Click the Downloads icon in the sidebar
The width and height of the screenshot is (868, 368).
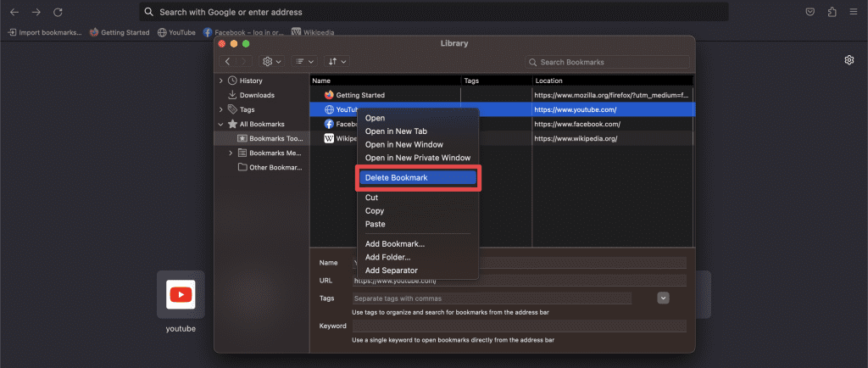[232, 95]
